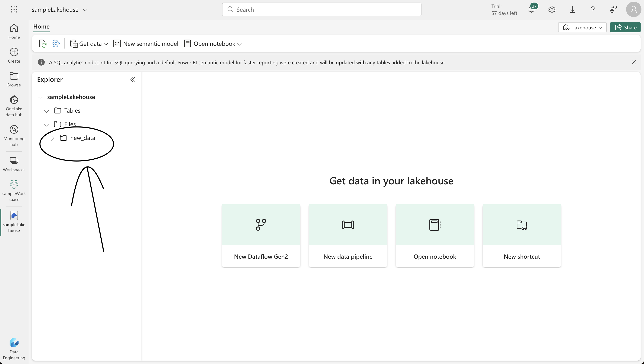Viewport: 644px width, 364px height.
Task: Open global settings gear
Action: click(552, 10)
